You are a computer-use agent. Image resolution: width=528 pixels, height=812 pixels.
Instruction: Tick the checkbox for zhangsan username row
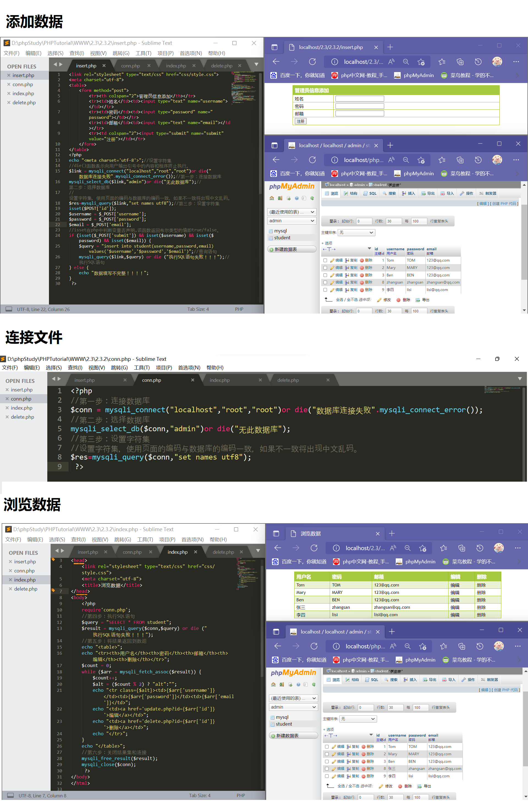coord(325,282)
